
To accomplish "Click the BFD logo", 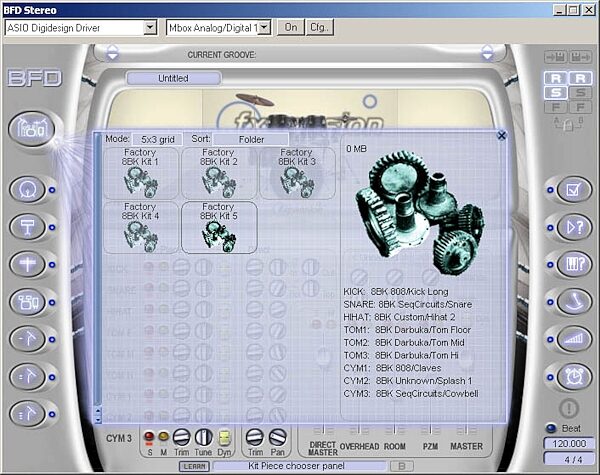I will (x=34, y=78).
